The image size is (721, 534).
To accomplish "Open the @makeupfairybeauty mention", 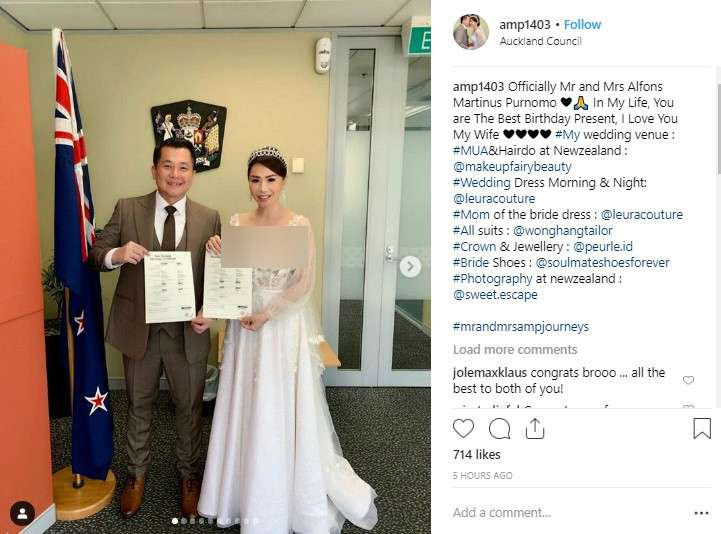I will 512,167.
